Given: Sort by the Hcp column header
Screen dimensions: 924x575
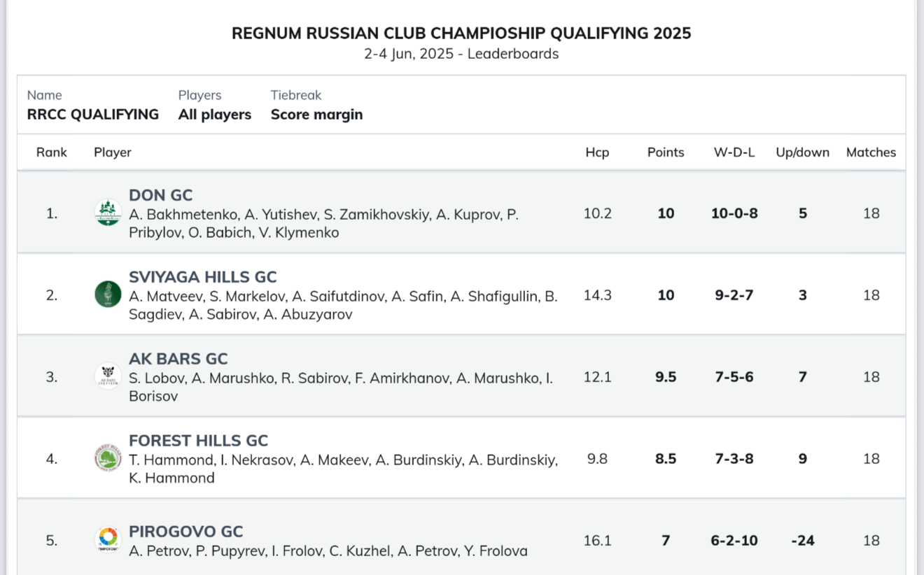Looking at the screenshot, I should click(597, 152).
